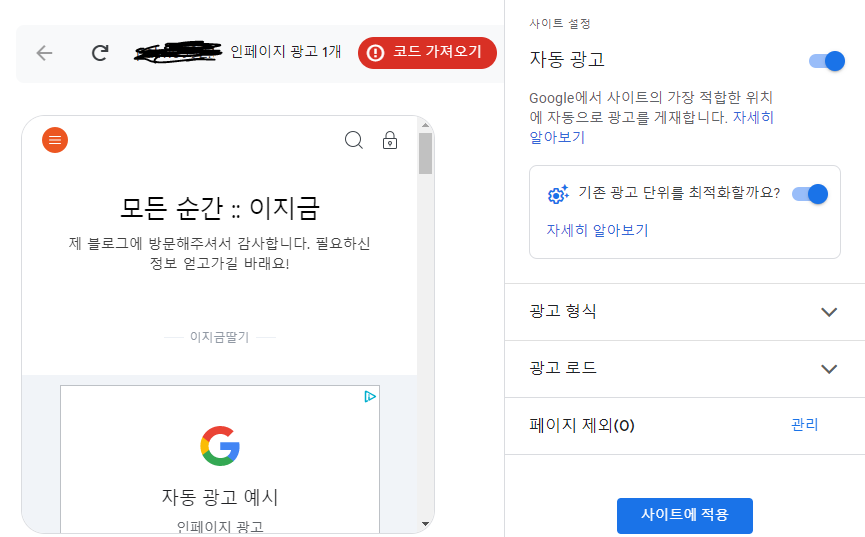
Task: Click the padlock icon in blog preview
Action: click(390, 140)
